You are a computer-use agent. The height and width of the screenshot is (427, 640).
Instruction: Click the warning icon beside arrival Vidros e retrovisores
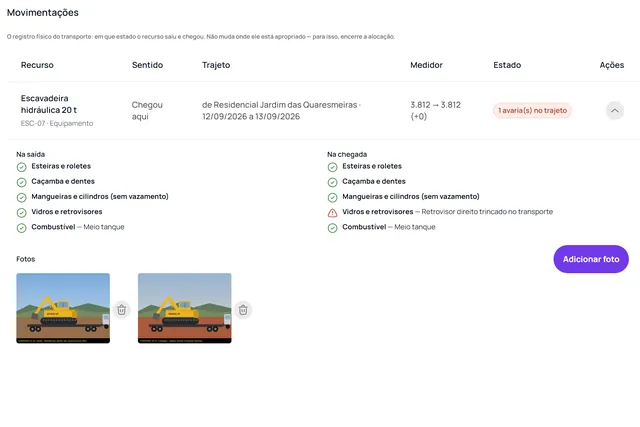(333, 213)
